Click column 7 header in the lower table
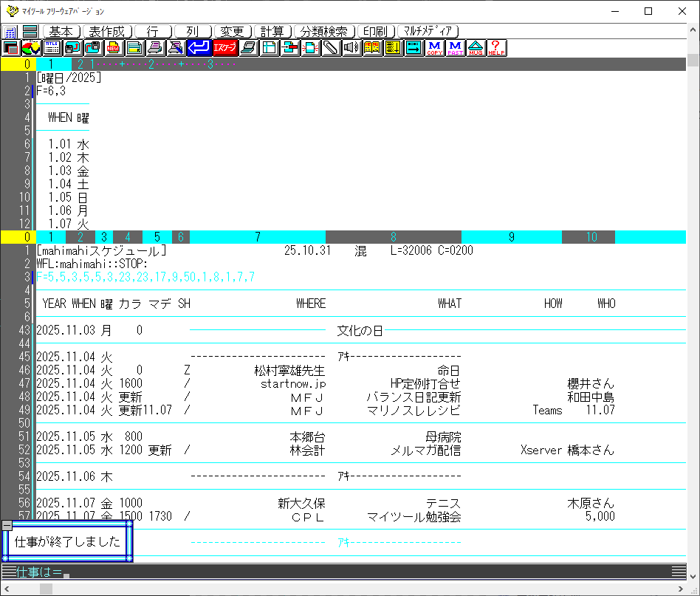Viewport: 700px width, 596px height. point(257,237)
